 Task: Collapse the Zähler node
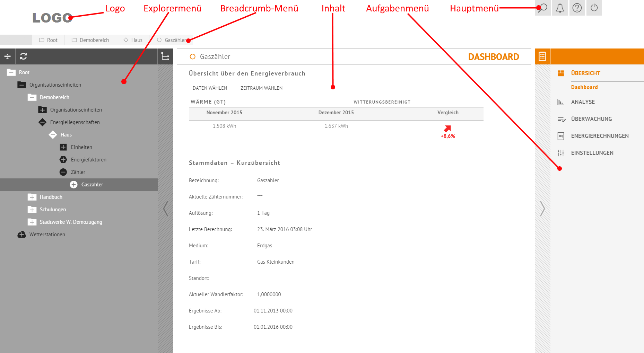[x=63, y=172]
